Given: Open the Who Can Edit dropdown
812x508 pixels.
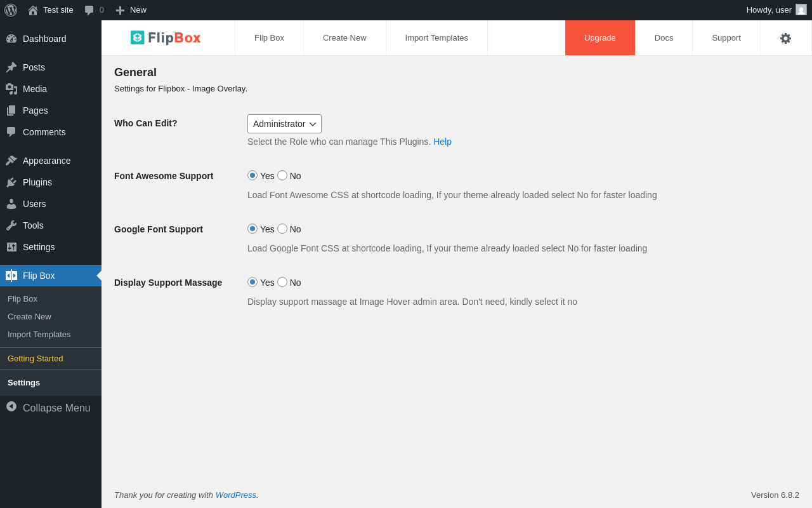Looking at the screenshot, I should [x=284, y=124].
